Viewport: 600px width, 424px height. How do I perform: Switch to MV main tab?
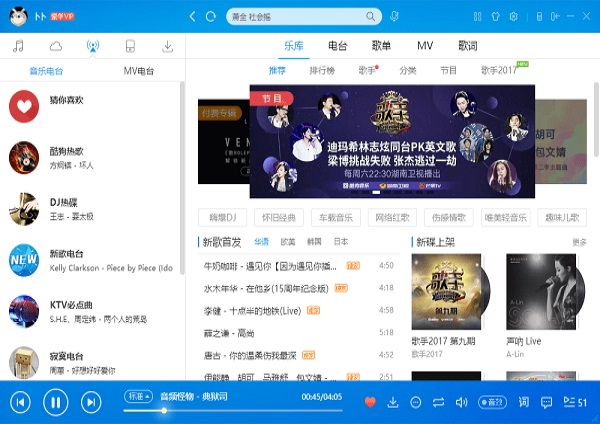425,46
